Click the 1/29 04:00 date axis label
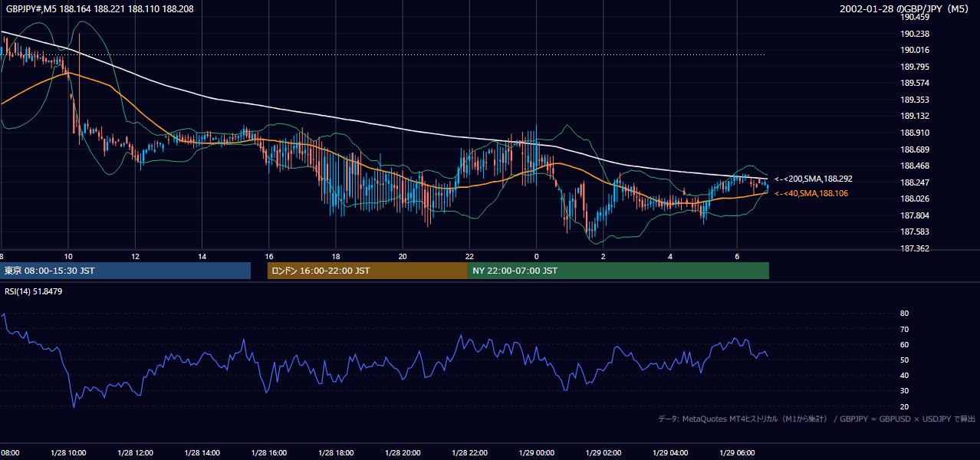Viewport: 980px width, 460px height. tap(670, 453)
